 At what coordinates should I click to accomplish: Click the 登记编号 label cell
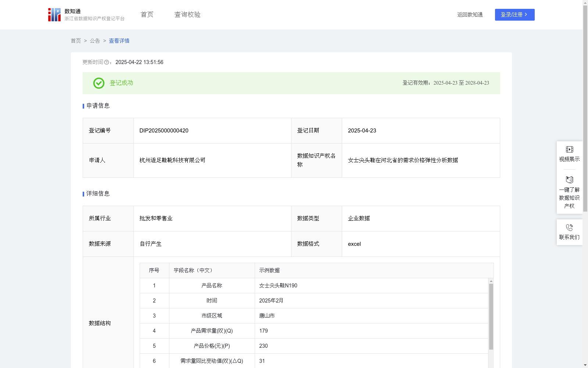pos(108,131)
